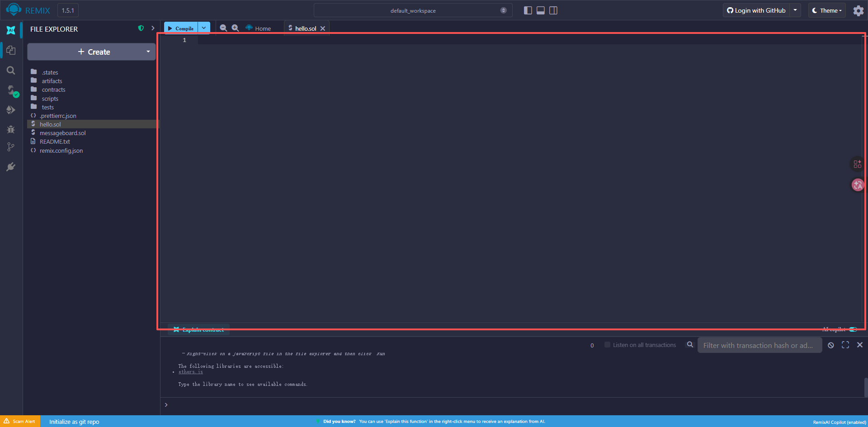
Task: Open the default_workspace selector
Action: [x=413, y=10]
